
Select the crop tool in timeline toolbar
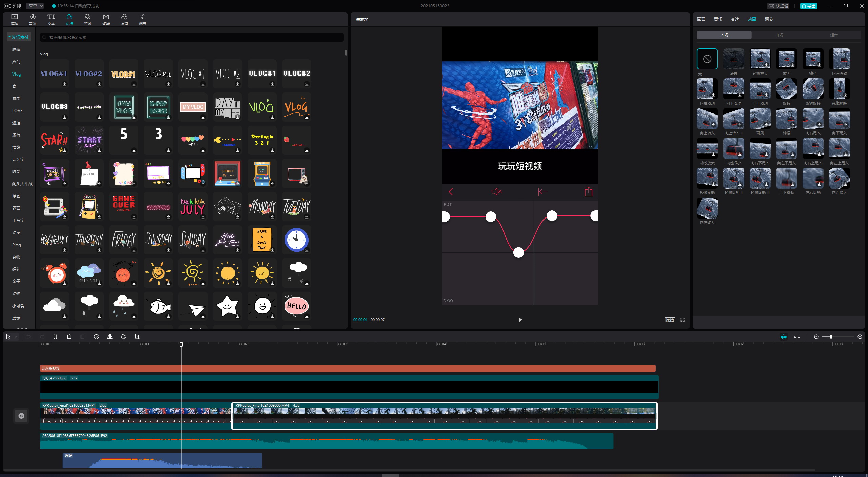coord(137,337)
